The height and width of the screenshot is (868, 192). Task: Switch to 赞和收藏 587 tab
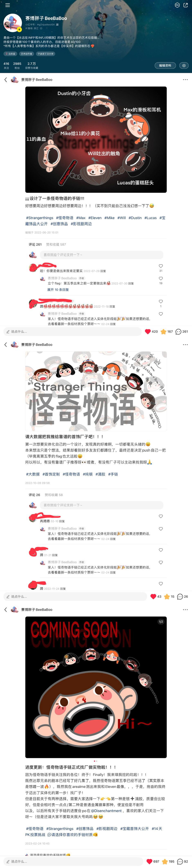[x=56, y=245]
